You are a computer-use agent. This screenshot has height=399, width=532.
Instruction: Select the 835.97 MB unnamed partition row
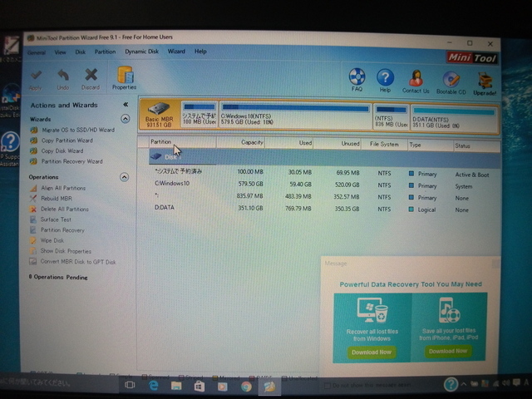[x=324, y=196]
